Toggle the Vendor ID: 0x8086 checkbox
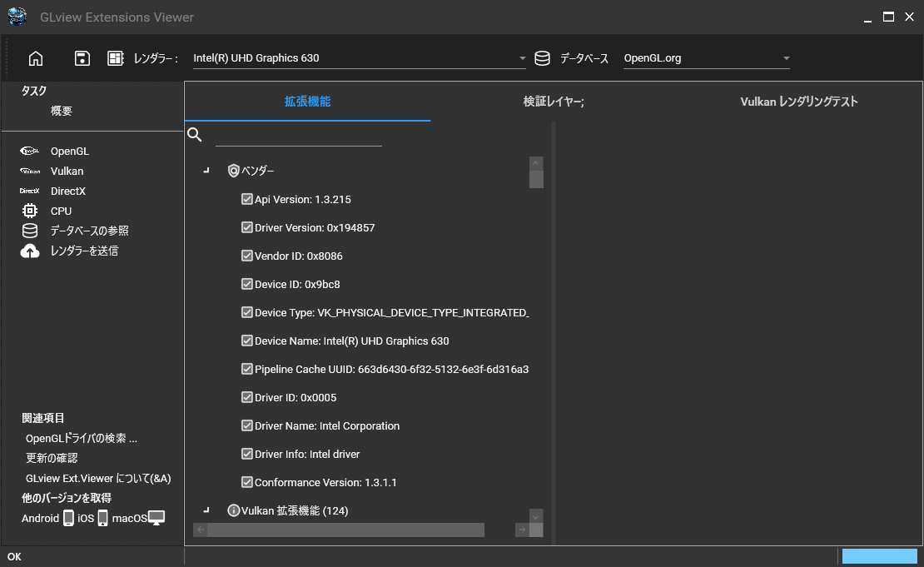Viewport: 924px width, 567px height. pos(247,256)
